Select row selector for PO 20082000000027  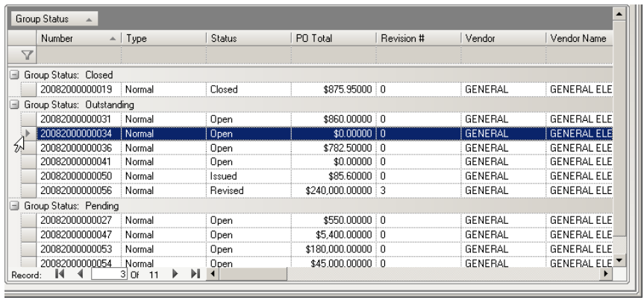pyautogui.click(x=28, y=220)
